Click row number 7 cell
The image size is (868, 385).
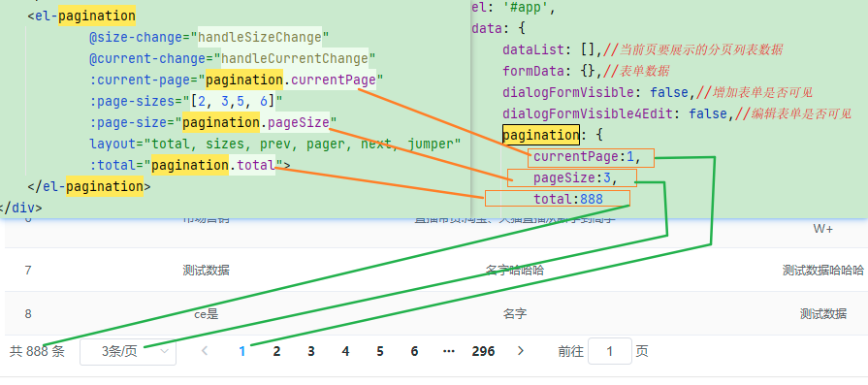click(28, 271)
